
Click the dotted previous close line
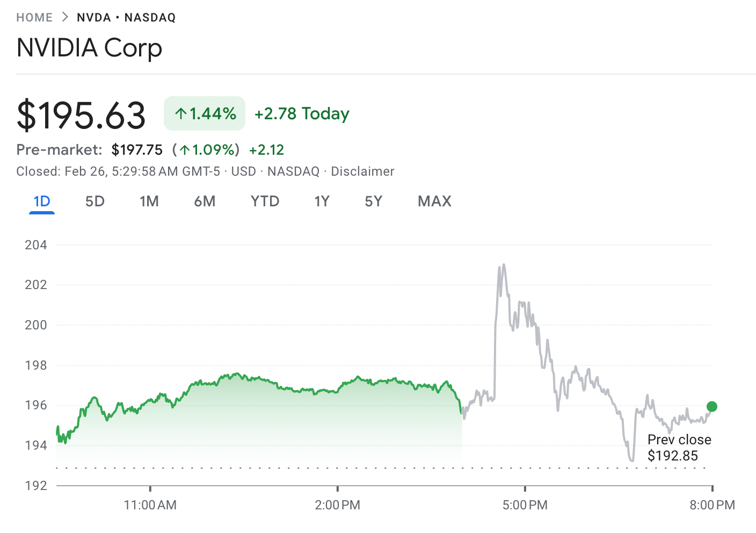point(376,469)
